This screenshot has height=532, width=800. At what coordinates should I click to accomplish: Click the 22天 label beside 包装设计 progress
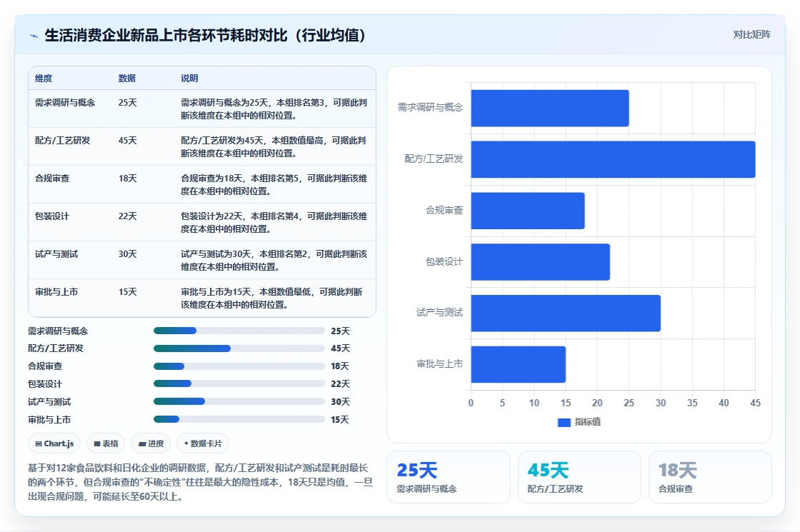(340, 383)
